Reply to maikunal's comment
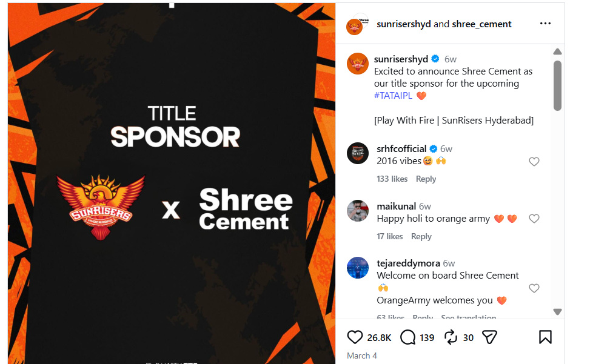The width and height of the screenshot is (590, 364). [421, 236]
